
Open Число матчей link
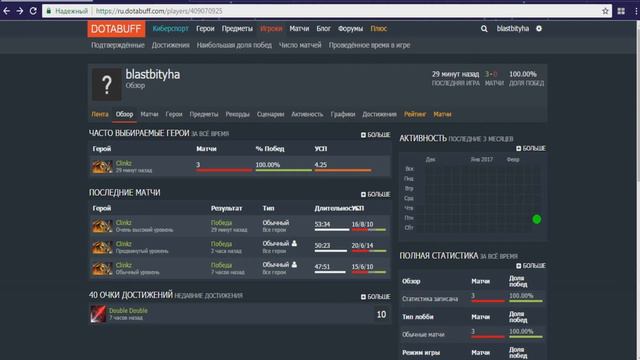pyautogui.click(x=300, y=45)
